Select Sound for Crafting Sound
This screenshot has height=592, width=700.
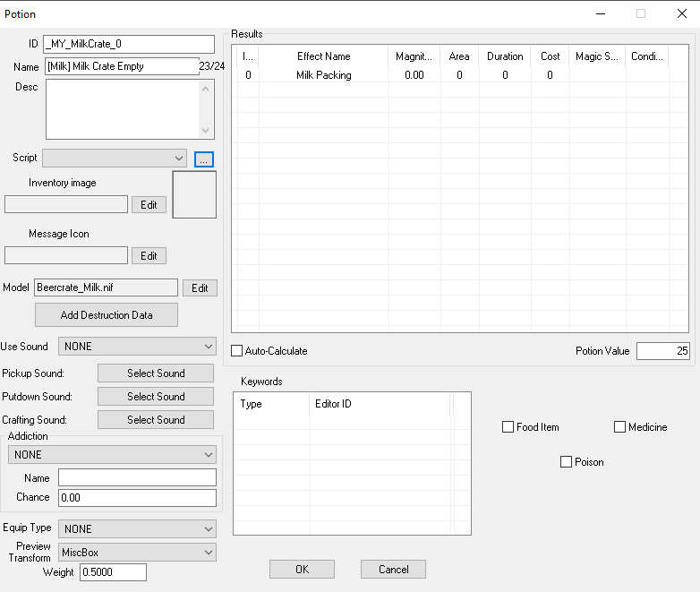[156, 419]
